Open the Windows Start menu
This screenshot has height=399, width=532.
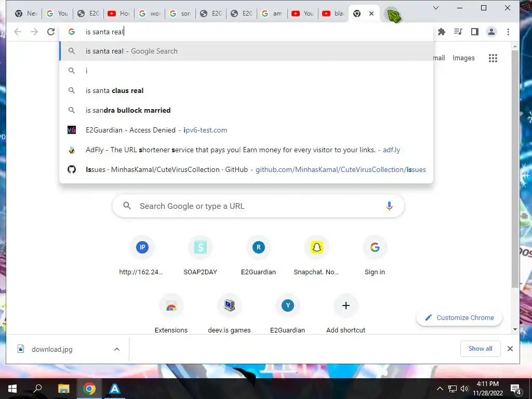click(12, 389)
